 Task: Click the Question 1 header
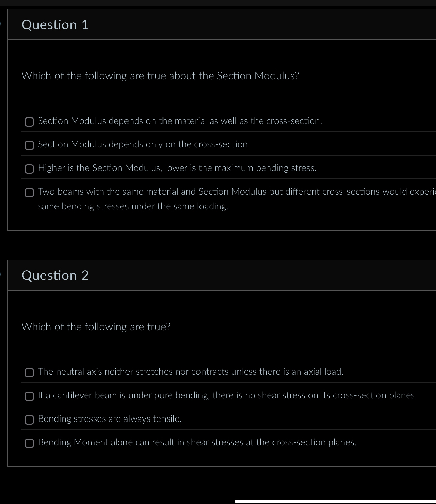pyautogui.click(x=55, y=24)
